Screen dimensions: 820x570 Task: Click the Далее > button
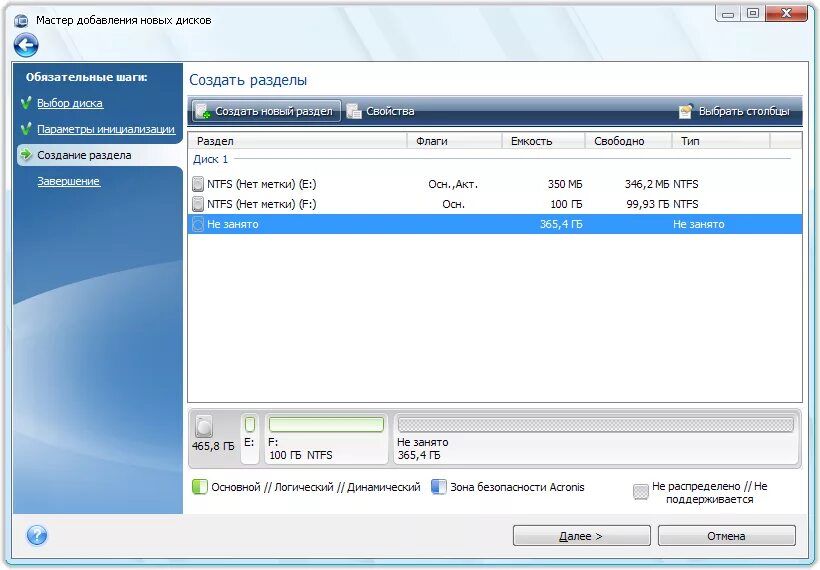582,536
